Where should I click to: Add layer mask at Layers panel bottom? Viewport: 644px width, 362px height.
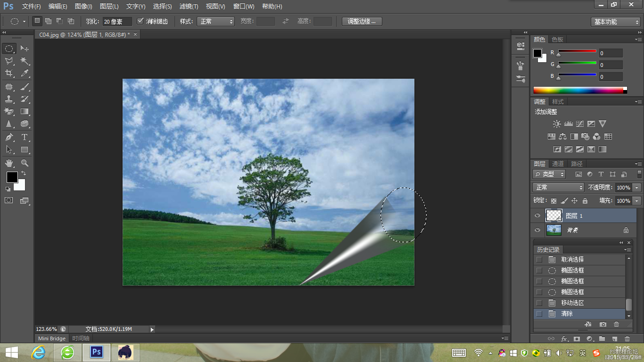[577, 339]
